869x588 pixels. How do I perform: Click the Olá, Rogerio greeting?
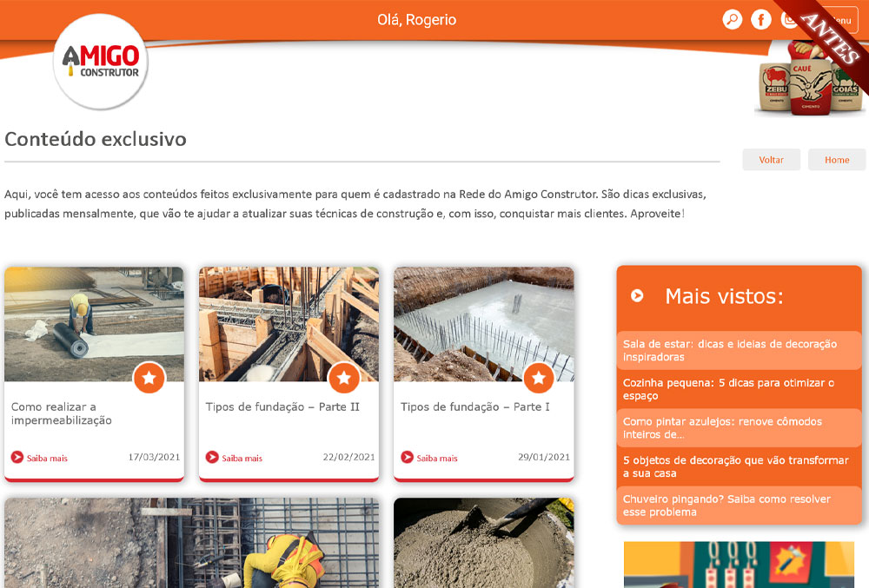[417, 20]
